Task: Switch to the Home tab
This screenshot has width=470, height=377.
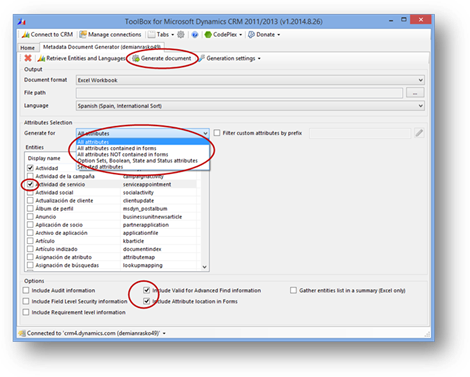Action: [x=27, y=48]
